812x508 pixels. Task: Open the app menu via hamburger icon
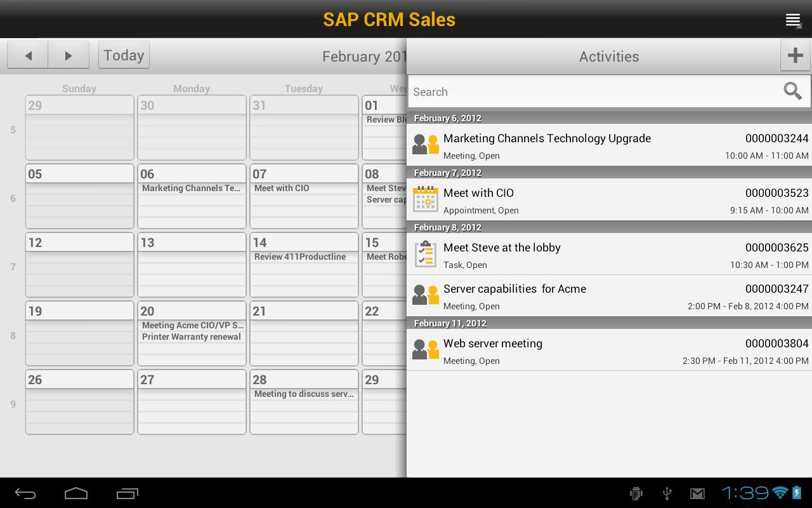[x=792, y=20]
